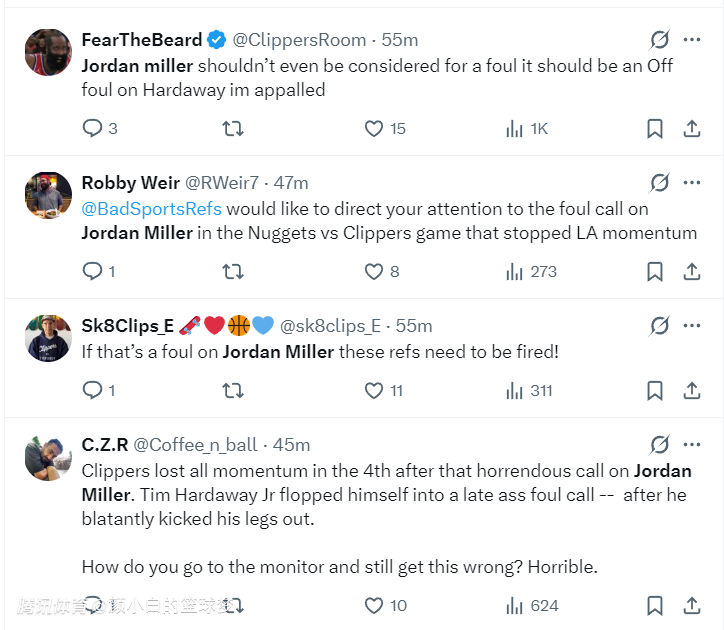Open C.Z.R's profile via display name
This screenshot has width=724, height=630.
pyautogui.click(x=103, y=445)
